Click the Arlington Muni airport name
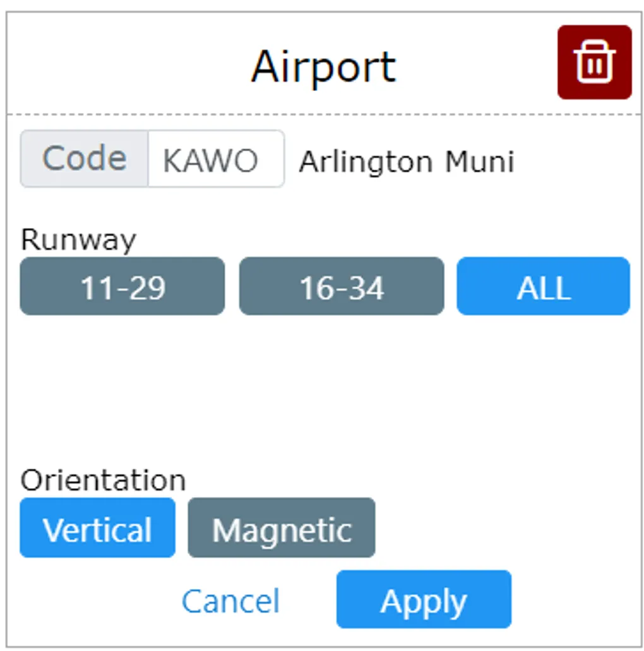The image size is (644, 651). pyautogui.click(x=407, y=162)
